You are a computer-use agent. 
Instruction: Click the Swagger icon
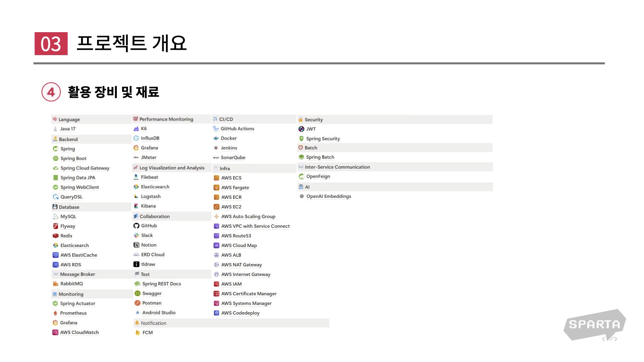coord(137,294)
